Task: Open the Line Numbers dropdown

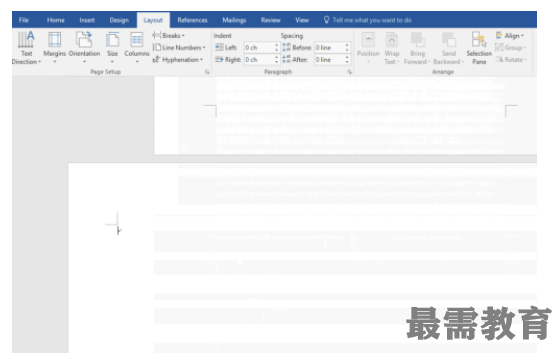Action: click(179, 47)
